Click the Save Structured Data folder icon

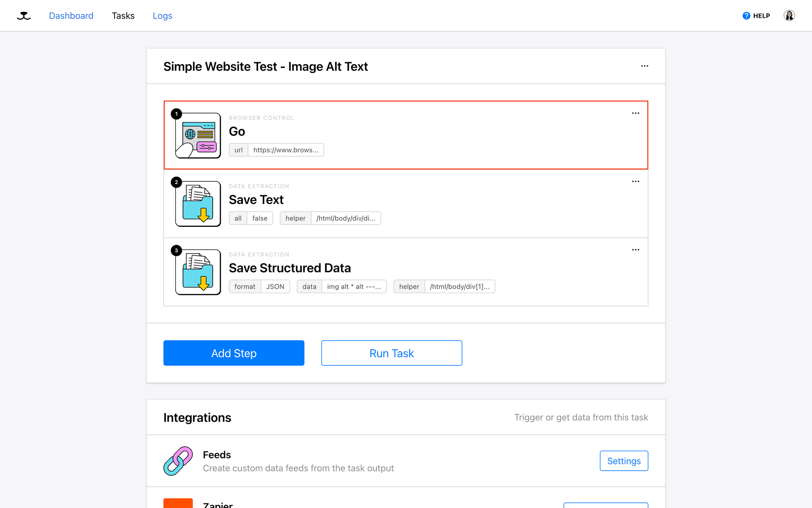pos(197,272)
